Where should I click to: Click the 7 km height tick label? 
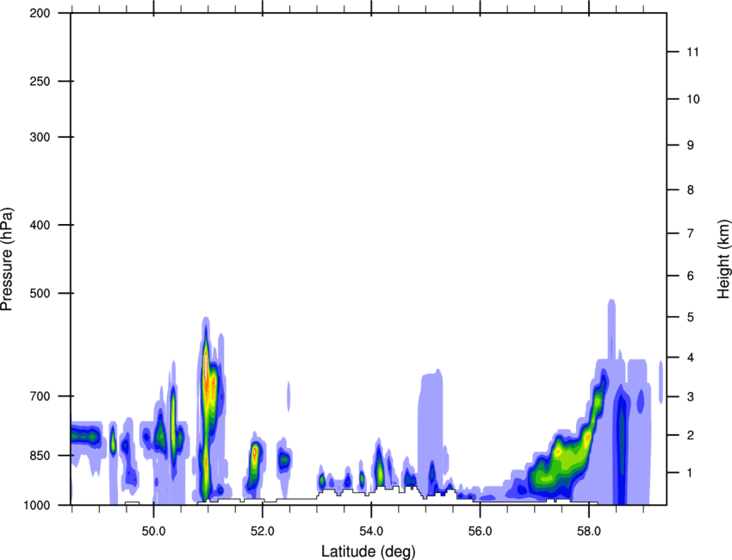(x=691, y=233)
